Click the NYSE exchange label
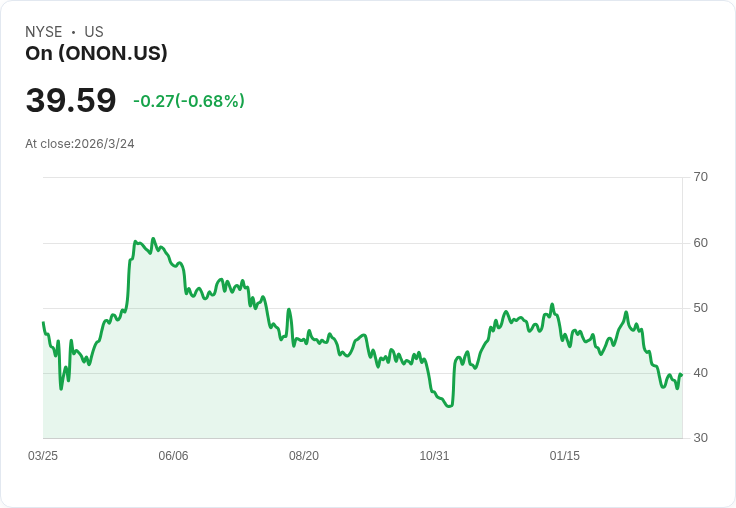The height and width of the screenshot is (508, 736). tap(44, 32)
